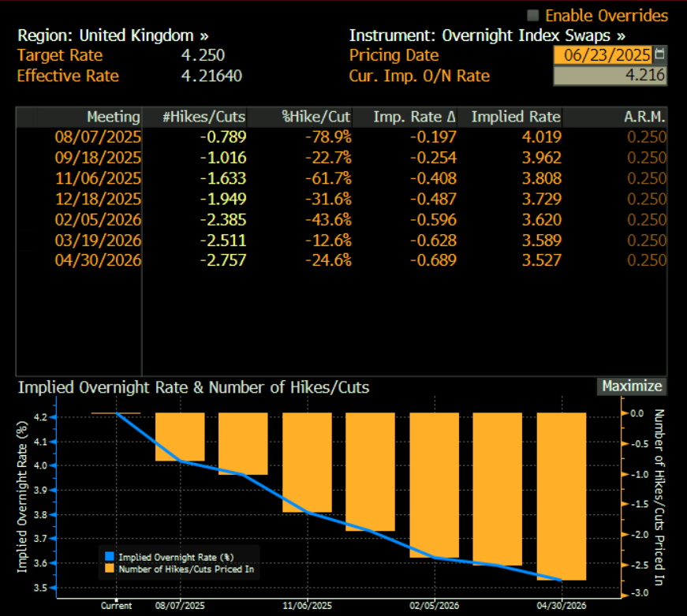Click the #Hikes/Cuts column header
Image resolution: width=687 pixels, height=616 pixels.
tap(203, 117)
